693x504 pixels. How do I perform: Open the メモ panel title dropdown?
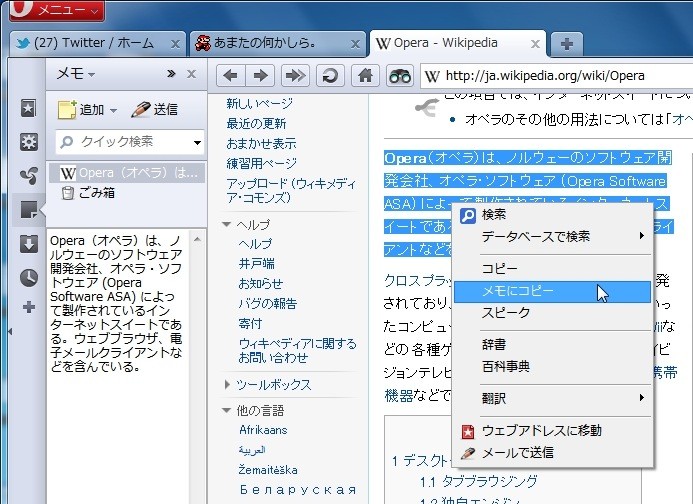coord(76,73)
